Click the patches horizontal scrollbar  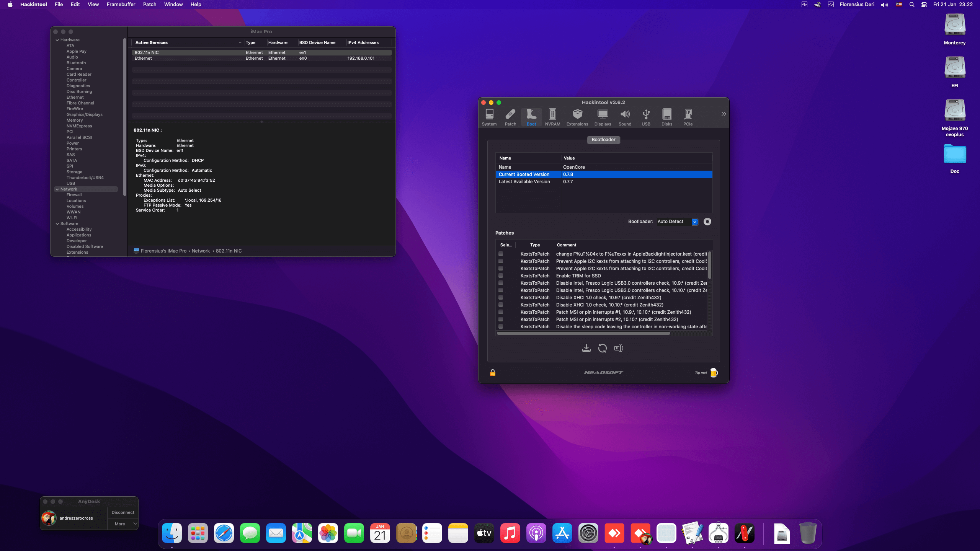[x=583, y=333]
